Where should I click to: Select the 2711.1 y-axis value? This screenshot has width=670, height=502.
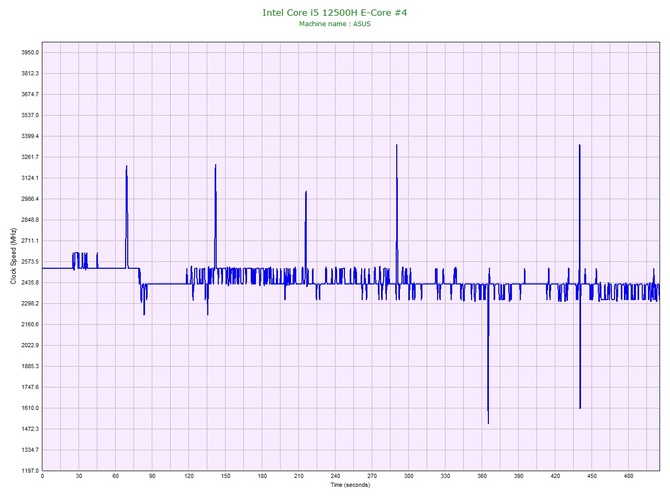[30, 241]
